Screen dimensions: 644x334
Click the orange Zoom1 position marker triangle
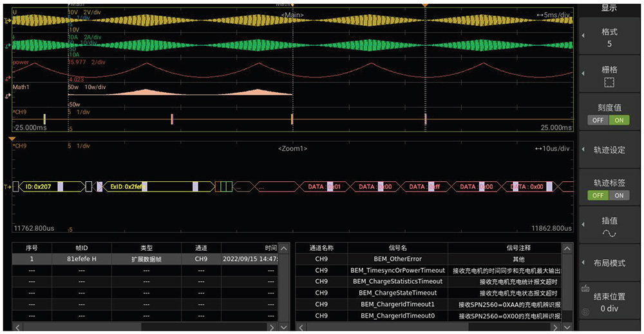pyautogui.click(x=12, y=139)
